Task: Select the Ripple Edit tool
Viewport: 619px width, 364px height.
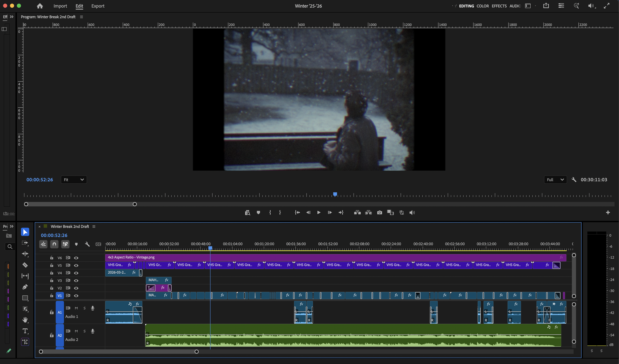Action: [x=25, y=254]
